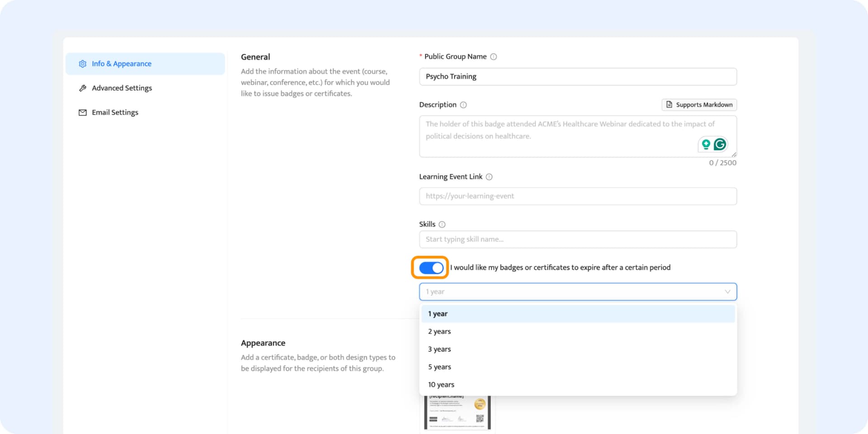This screenshot has width=868, height=434.
Task: Click the Supports Markdown button
Action: click(699, 105)
